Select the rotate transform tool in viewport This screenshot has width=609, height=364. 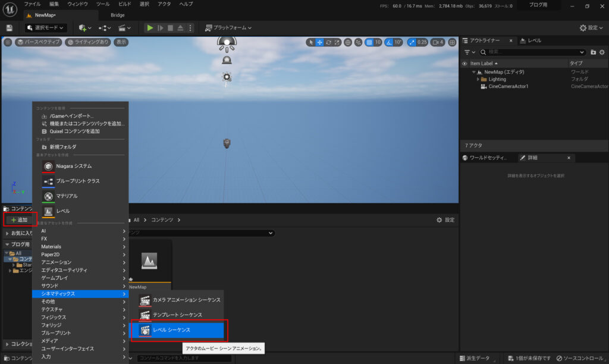click(x=329, y=42)
